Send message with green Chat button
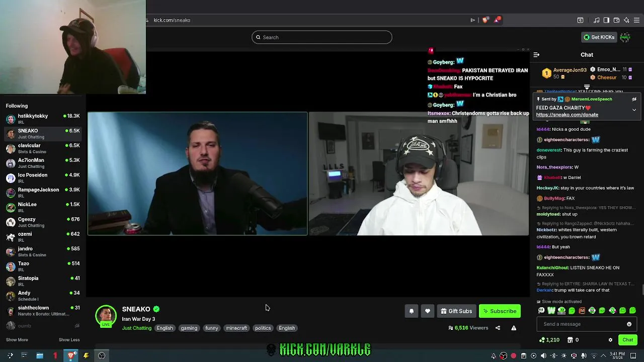Image resolution: width=644 pixels, height=362 pixels. 627,340
